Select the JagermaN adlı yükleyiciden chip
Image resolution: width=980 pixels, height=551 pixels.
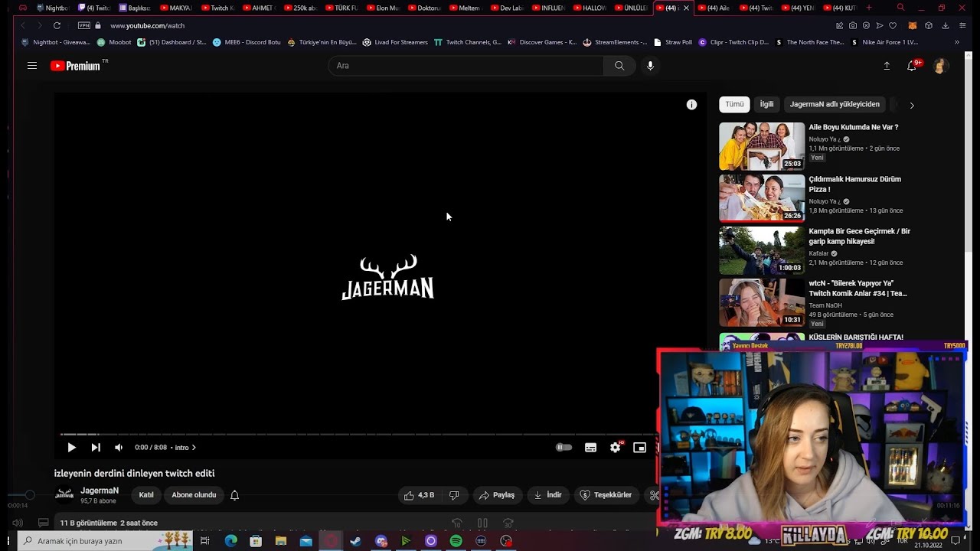[x=835, y=104]
